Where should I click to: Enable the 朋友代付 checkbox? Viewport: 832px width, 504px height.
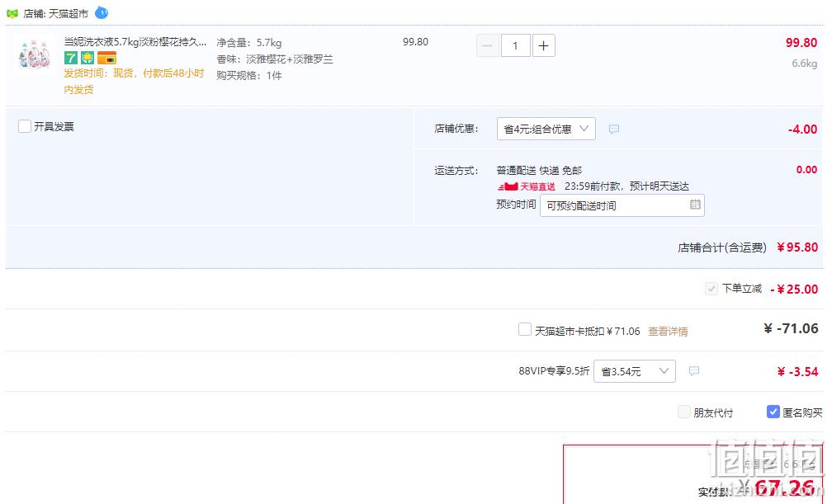(x=684, y=412)
